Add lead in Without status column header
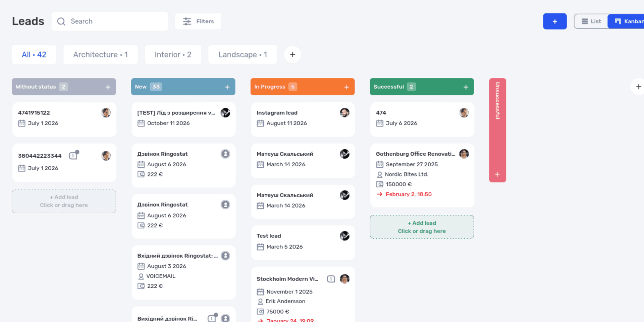 pos(108,87)
